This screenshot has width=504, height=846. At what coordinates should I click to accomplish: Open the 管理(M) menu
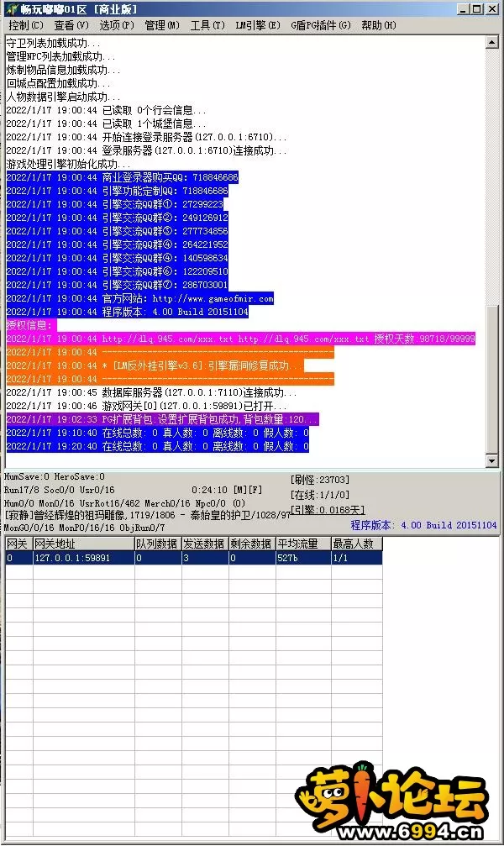point(162,25)
